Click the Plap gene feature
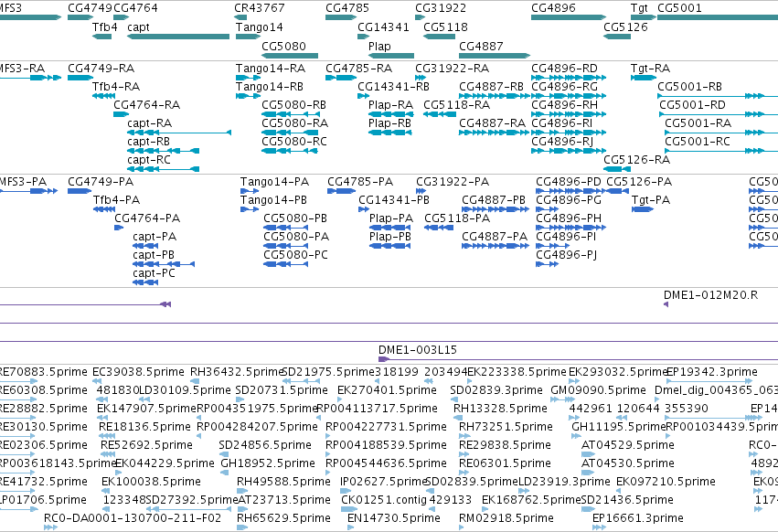 click(x=391, y=56)
